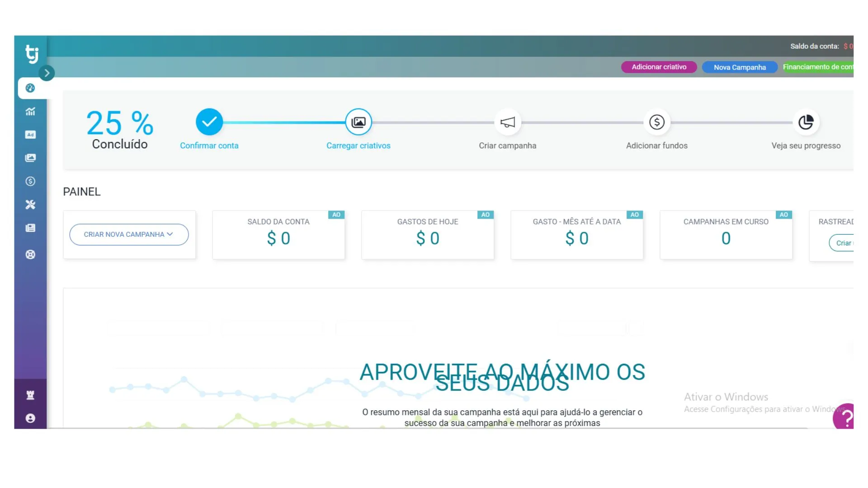Click the tj logo

tap(32, 54)
